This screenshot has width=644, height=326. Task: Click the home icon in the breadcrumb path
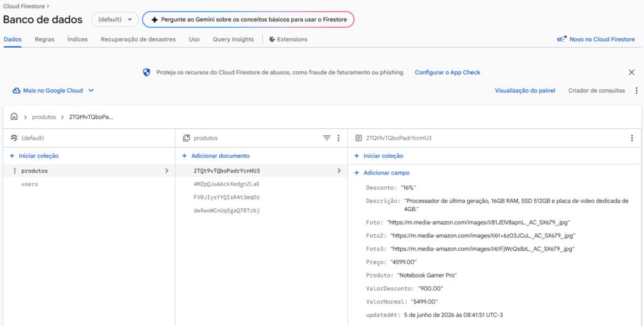pyautogui.click(x=14, y=117)
